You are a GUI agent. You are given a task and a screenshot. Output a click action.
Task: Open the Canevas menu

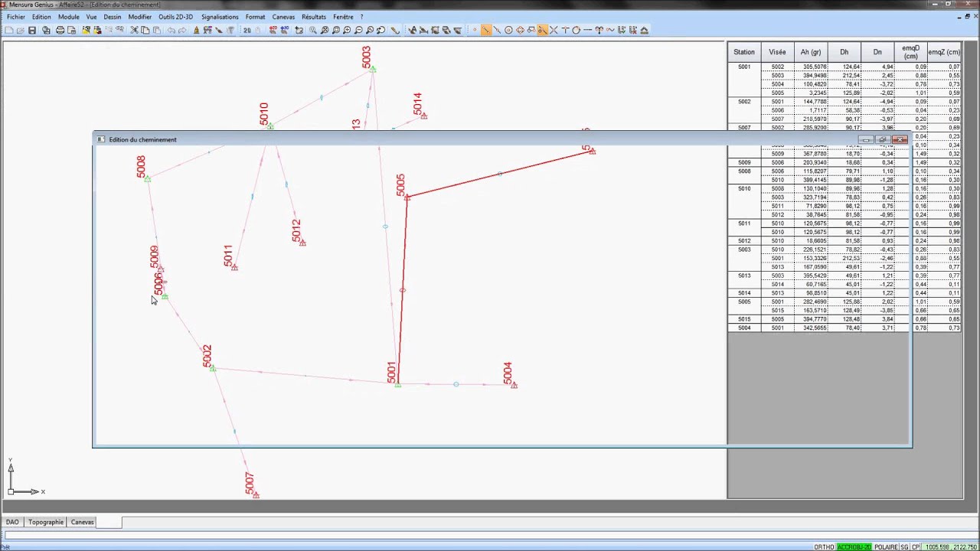tap(283, 17)
